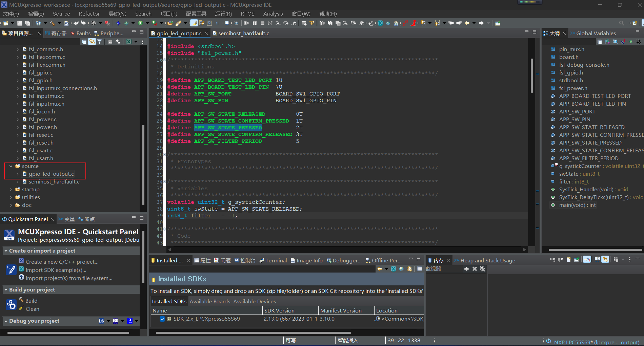This screenshot has height=346, width=644.
Task: Click the red Terminate All debug sessions icon
Action: (107, 23)
